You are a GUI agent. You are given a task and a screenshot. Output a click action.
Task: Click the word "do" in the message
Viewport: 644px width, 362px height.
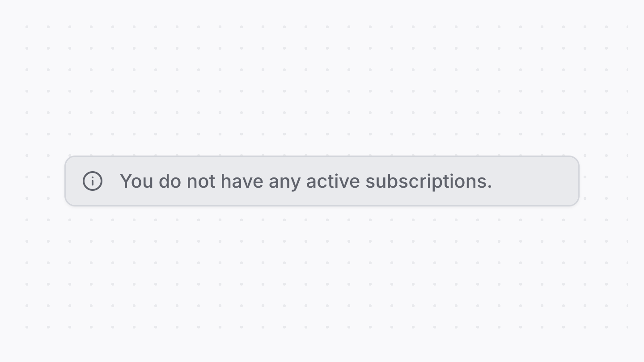click(170, 181)
